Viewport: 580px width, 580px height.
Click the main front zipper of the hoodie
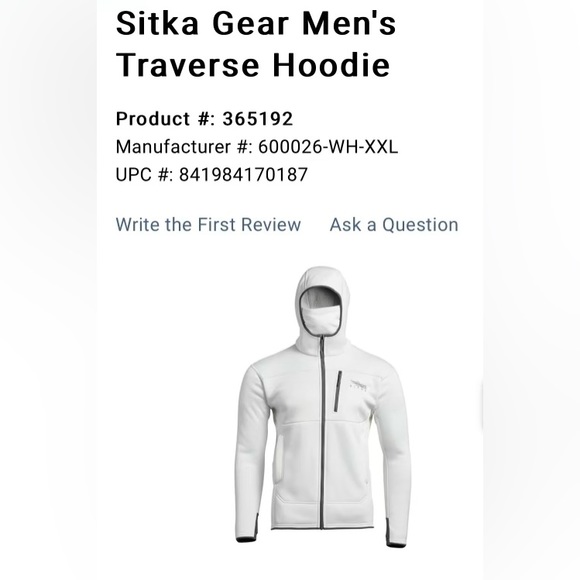(x=322, y=432)
